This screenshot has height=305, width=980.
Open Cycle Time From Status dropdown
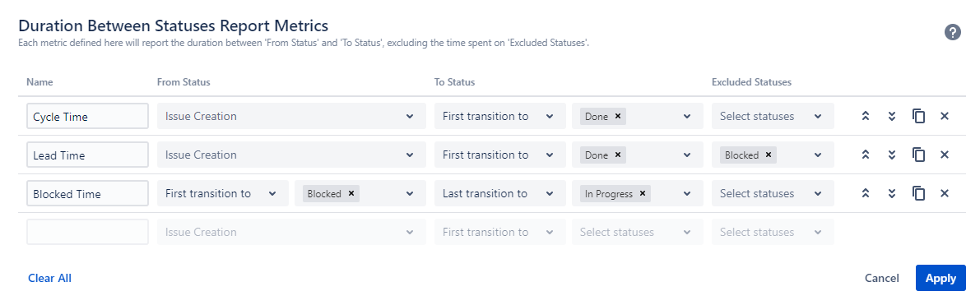[x=291, y=116]
